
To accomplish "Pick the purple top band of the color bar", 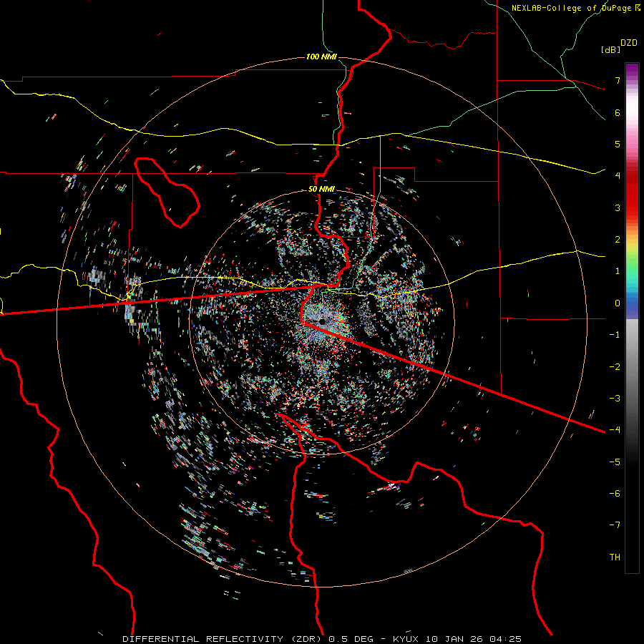I will click(632, 69).
